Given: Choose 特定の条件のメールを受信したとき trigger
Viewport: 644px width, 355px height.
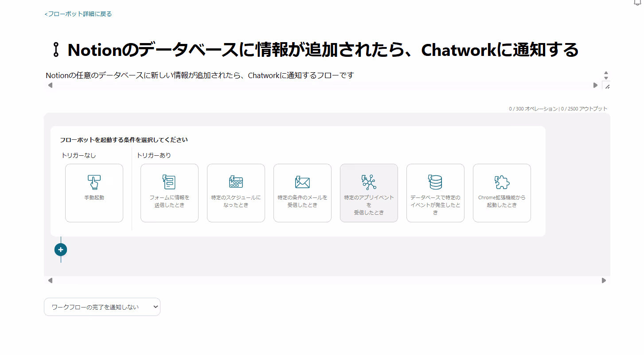Looking at the screenshot, I should [x=302, y=193].
